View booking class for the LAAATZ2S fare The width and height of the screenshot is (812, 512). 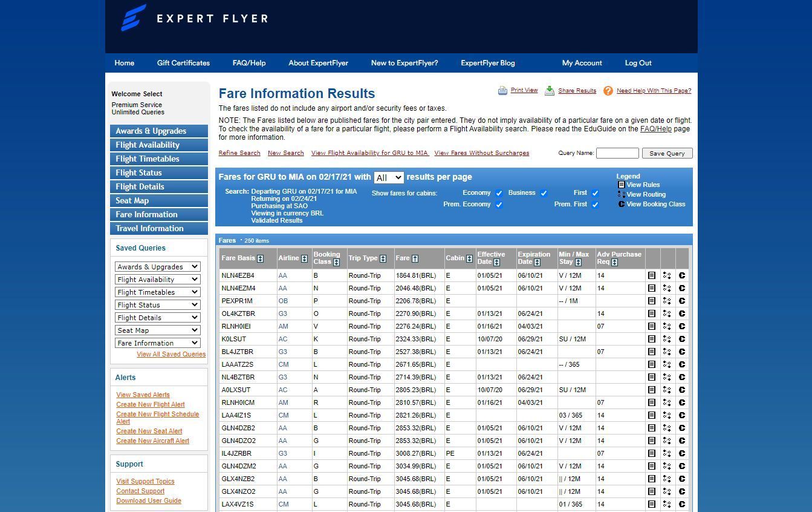coord(682,364)
